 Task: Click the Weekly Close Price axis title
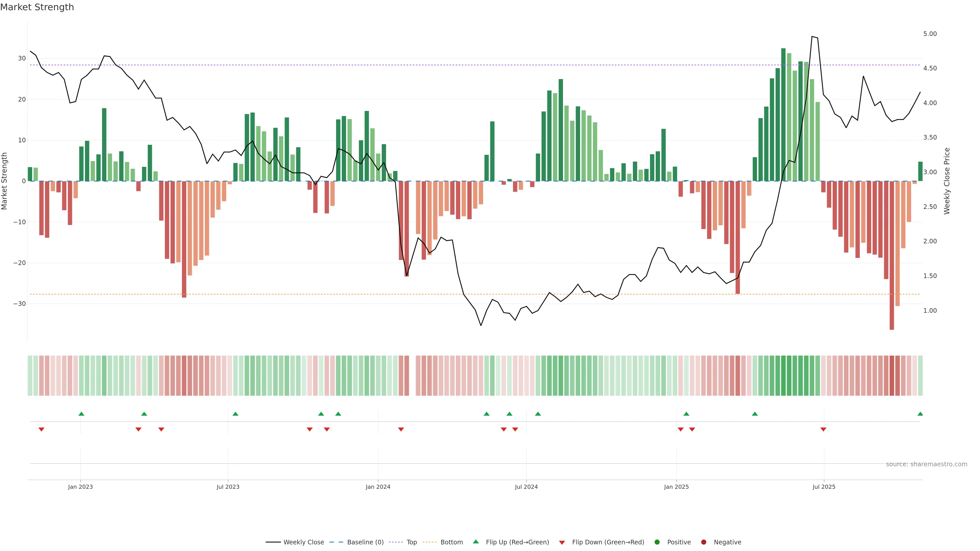[x=947, y=181]
